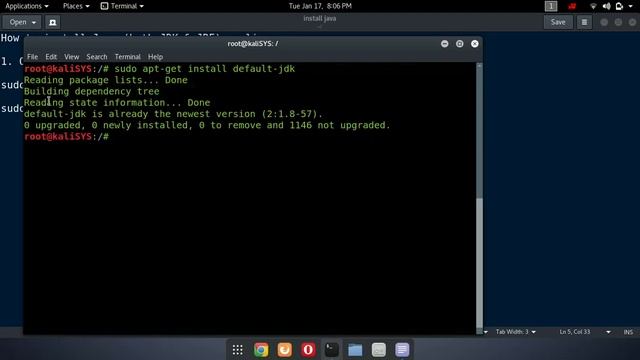This screenshot has width=640, height=360.
Task: Click the 'install java' editor title
Action: click(x=320, y=18)
